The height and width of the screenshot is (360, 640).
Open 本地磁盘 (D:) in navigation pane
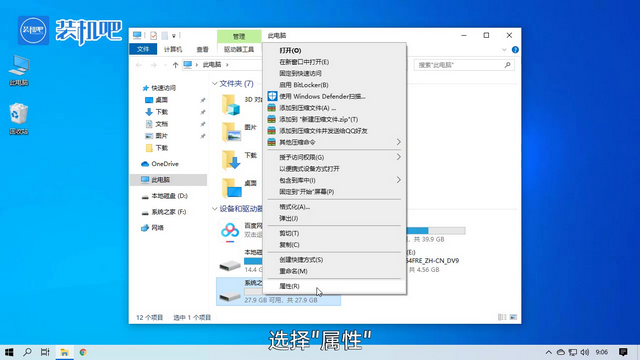point(169,196)
